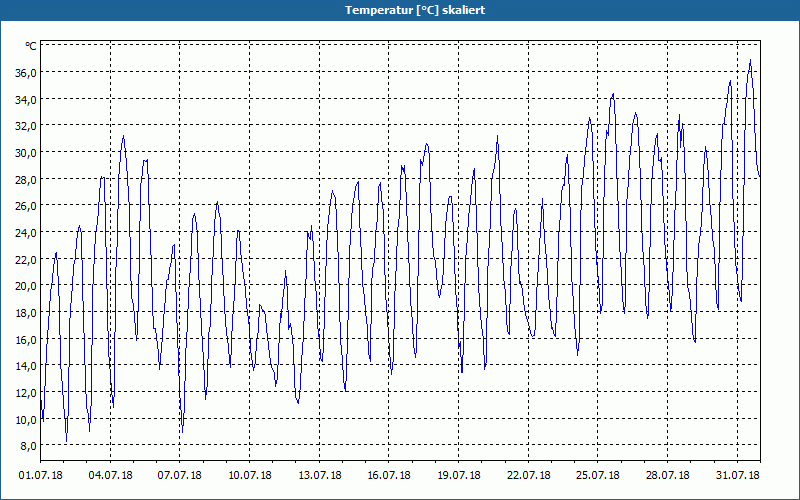Click the 26,0 y-axis label

pyautogui.click(x=26, y=206)
